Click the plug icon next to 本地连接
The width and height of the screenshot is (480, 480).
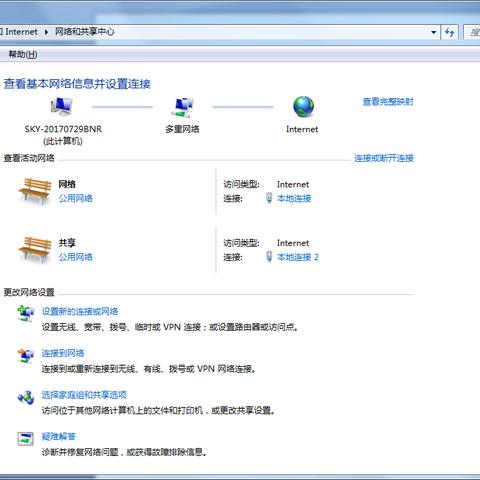pyautogui.click(x=269, y=198)
